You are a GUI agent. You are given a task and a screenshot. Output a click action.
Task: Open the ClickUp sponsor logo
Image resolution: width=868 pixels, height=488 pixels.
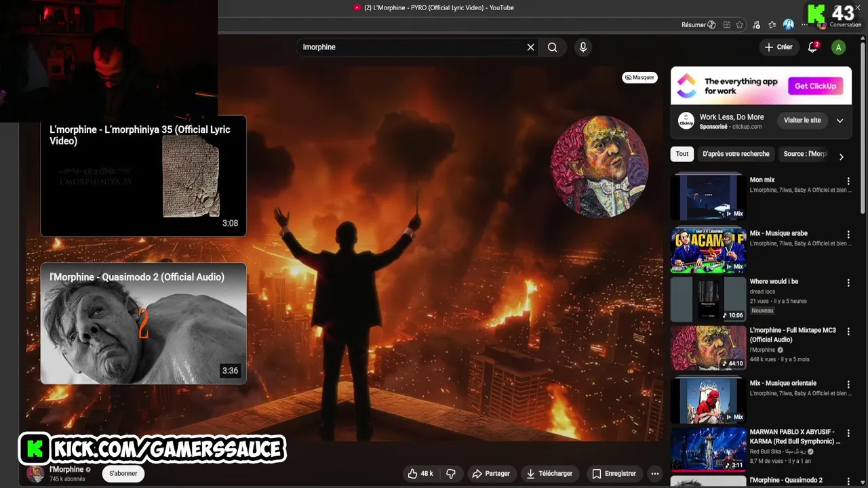[686, 121]
